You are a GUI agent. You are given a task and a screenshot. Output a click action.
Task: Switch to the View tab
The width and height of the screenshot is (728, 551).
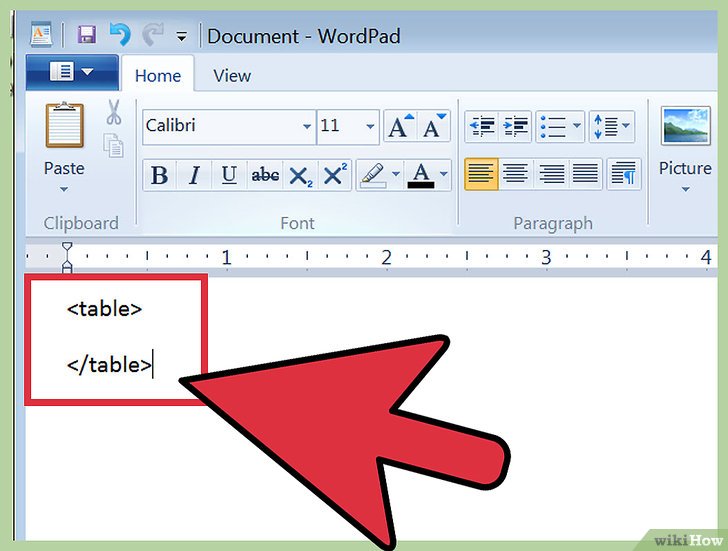coord(232,75)
